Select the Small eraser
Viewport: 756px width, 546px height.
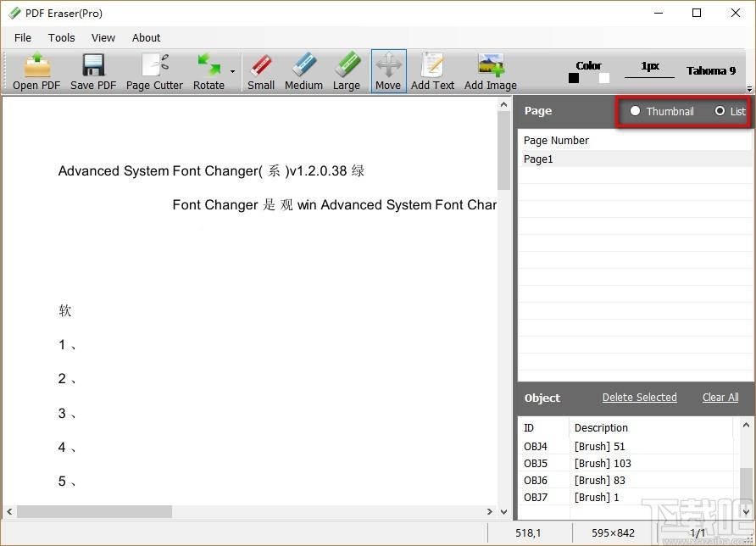point(261,71)
